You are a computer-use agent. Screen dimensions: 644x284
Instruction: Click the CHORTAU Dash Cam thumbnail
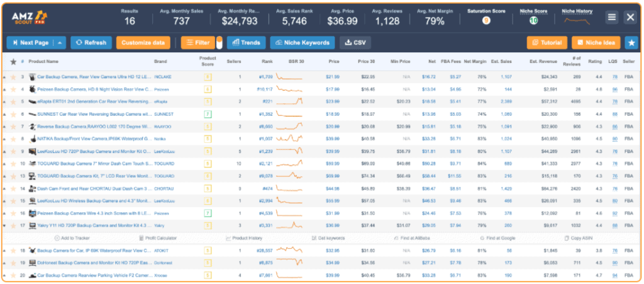click(x=32, y=189)
